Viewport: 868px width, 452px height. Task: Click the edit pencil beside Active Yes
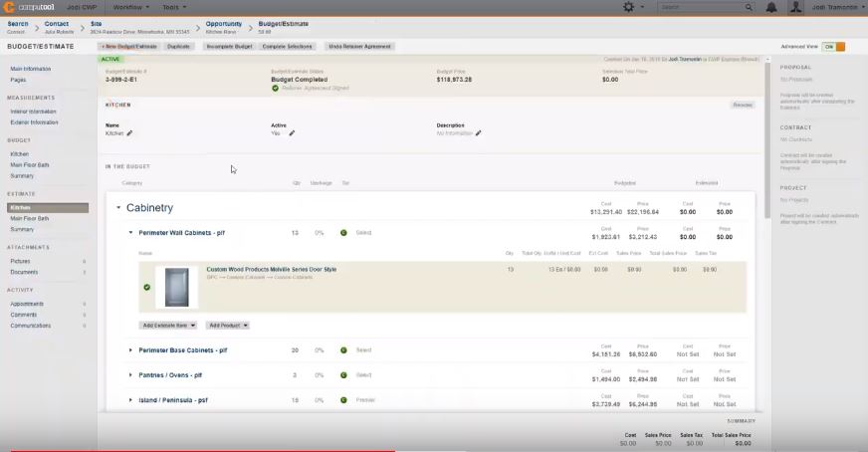pyautogui.click(x=292, y=133)
